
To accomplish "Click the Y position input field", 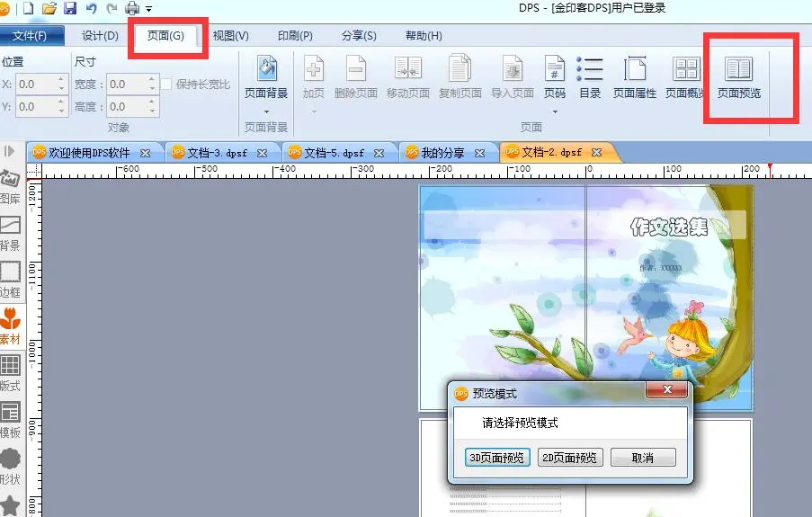I will [x=36, y=107].
